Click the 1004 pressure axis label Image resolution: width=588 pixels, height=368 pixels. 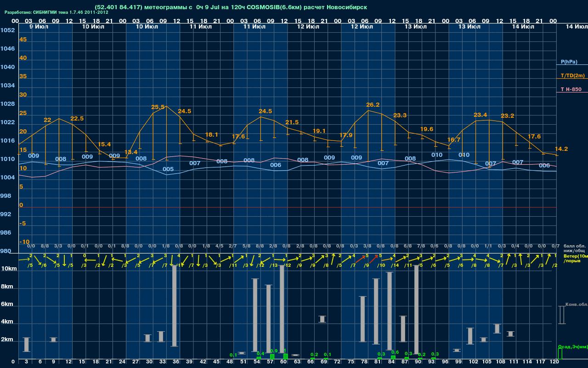point(7,177)
